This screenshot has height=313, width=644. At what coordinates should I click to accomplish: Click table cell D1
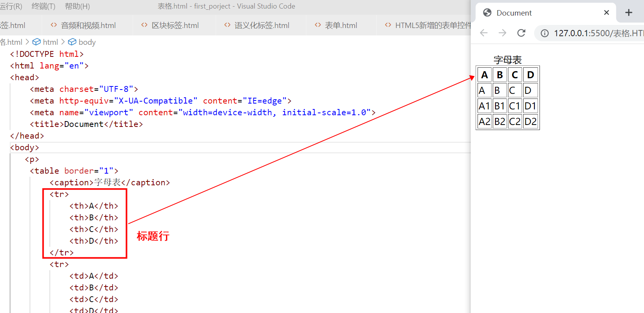(531, 106)
